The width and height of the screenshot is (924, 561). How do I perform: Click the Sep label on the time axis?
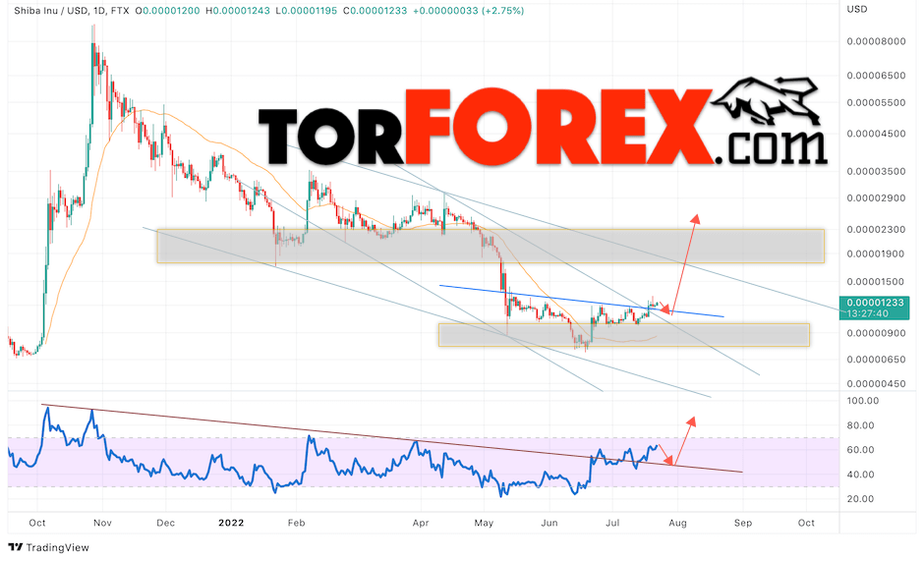(x=743, y=523)
